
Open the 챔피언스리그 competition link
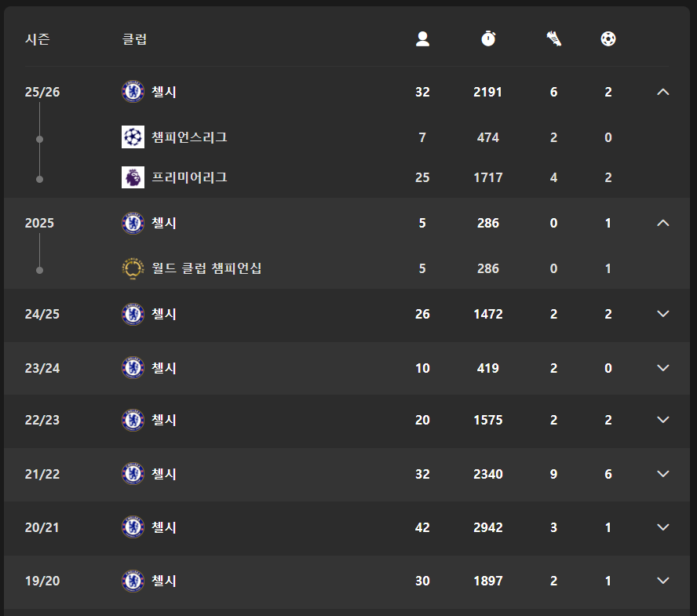189,137
